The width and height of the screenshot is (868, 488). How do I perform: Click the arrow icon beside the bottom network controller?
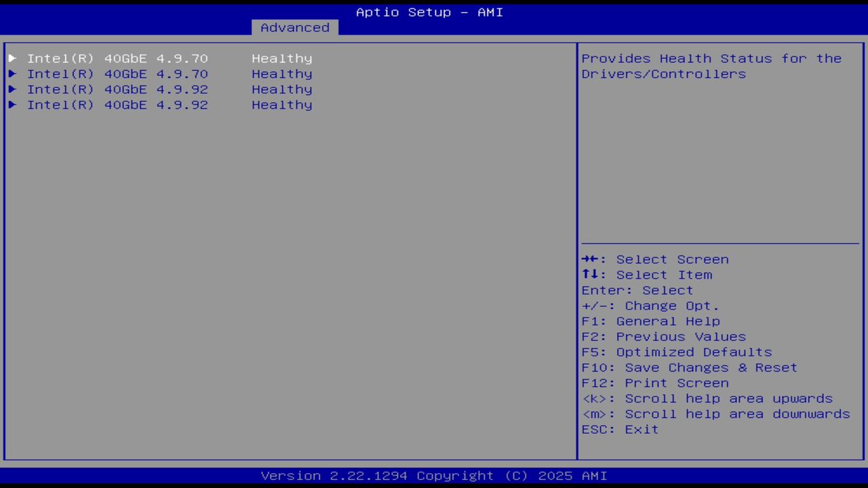click(x=12, y=104)
